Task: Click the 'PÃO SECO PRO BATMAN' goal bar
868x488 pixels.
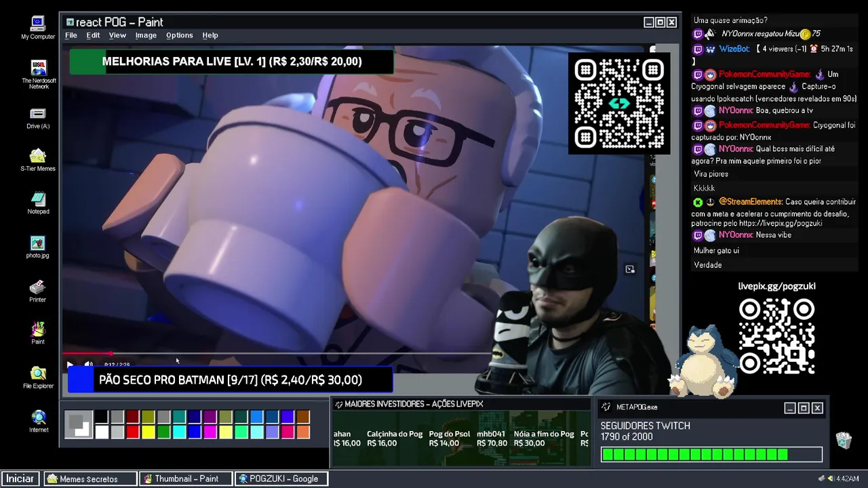Action: pos(230,380)
